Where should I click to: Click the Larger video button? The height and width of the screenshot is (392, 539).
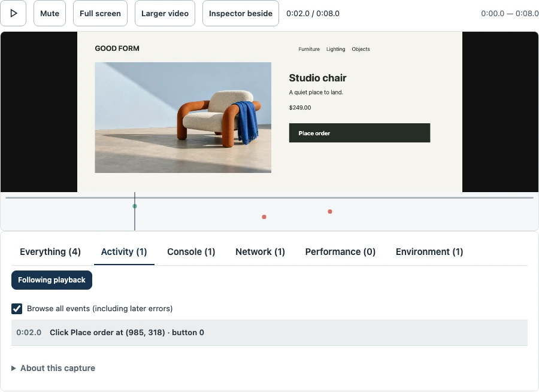point(165,13)
